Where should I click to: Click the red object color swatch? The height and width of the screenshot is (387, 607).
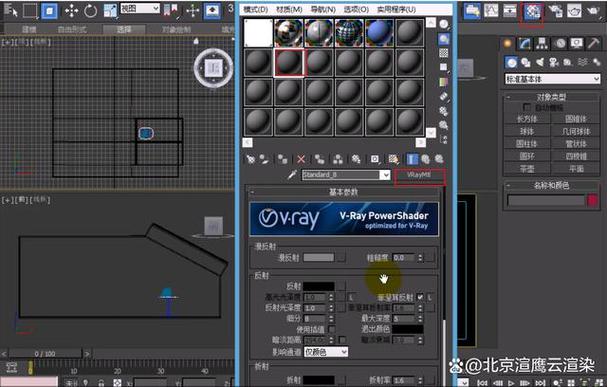[593, 200]
